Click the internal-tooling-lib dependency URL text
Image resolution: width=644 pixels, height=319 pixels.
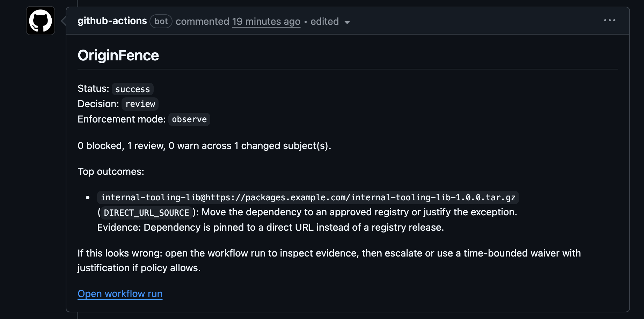coord(308,197)
